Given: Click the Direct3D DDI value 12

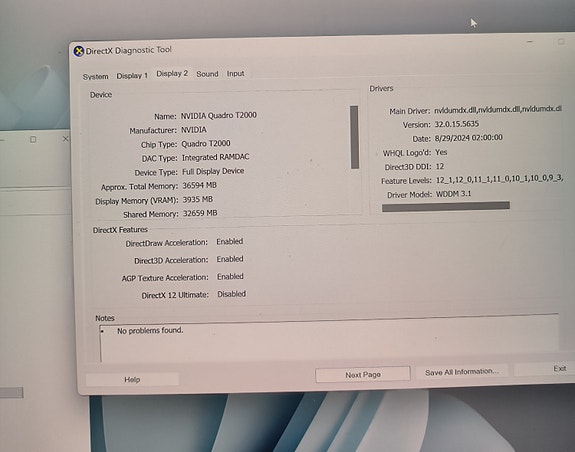Looking at the screenshot, I should (440, 166).
